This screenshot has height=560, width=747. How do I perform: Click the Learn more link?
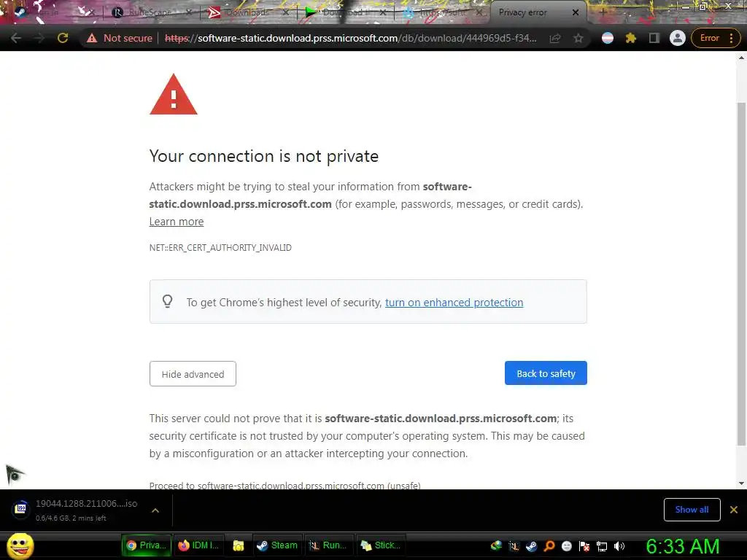177,222
